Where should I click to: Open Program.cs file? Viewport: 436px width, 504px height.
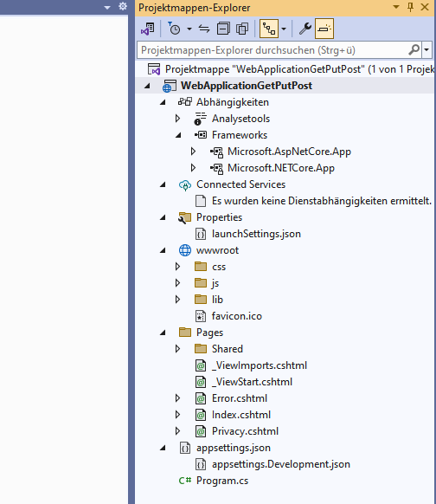tap(222, 481)
